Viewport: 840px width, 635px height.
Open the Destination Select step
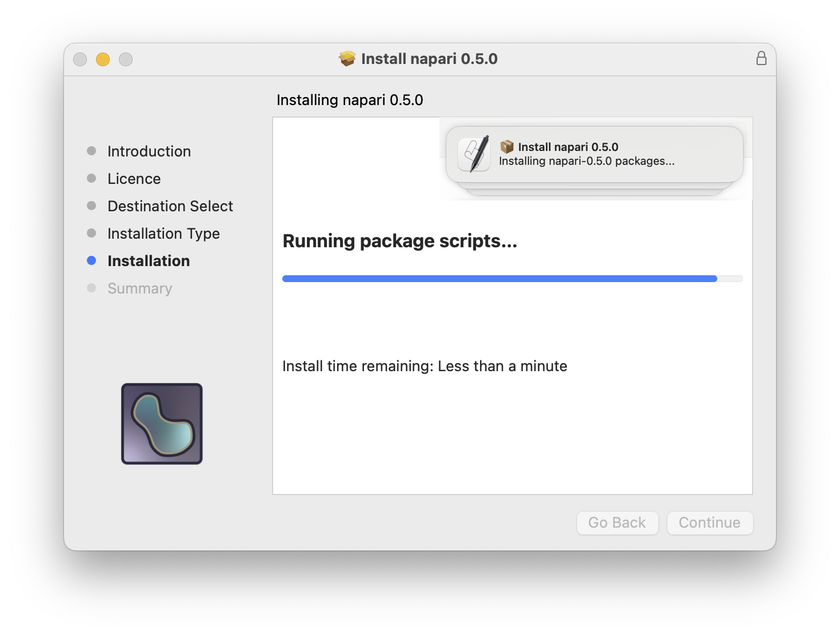170,206
